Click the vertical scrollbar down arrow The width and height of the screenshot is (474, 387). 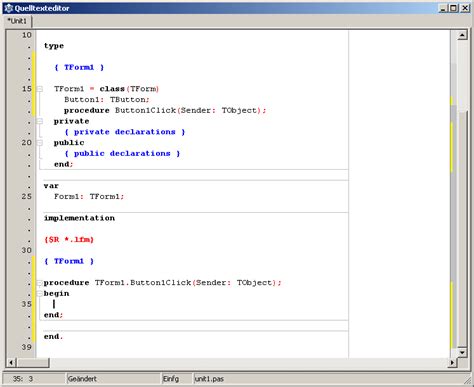(x=462, y=352)
